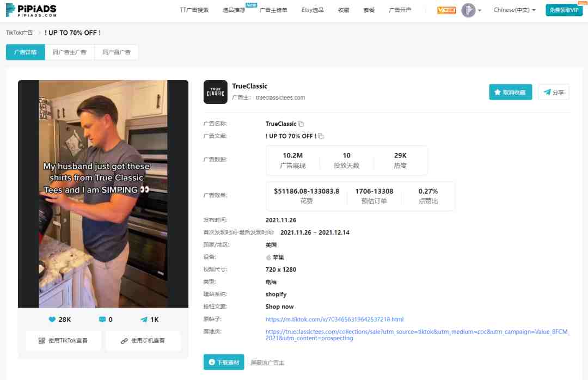Open the 广告主榜单 menu item
588x380 pixels.
273,10
